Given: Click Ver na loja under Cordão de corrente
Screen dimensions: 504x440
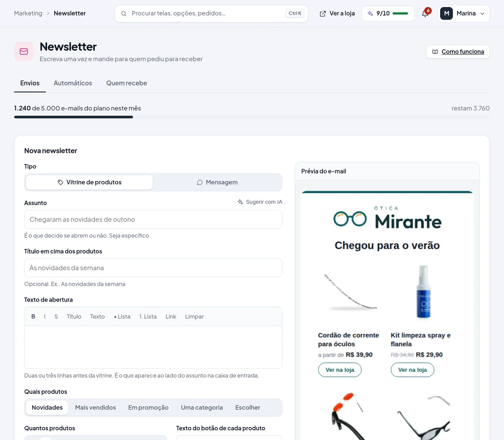Looking at the screenshot, I should (x=340, y=370).
